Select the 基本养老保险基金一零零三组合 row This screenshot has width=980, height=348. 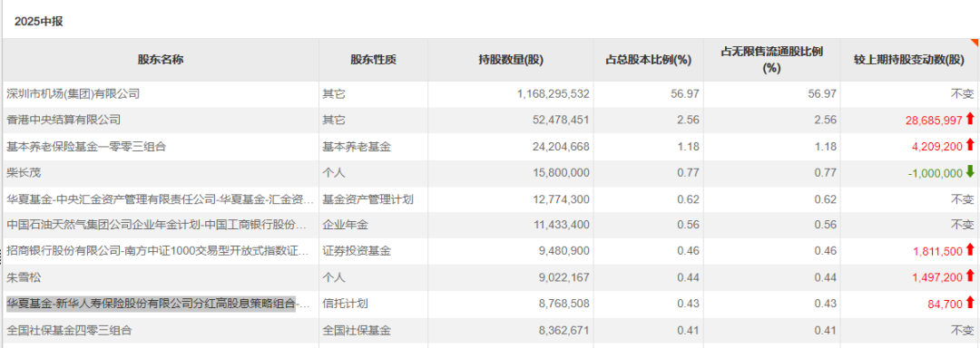tap(490, 147)
